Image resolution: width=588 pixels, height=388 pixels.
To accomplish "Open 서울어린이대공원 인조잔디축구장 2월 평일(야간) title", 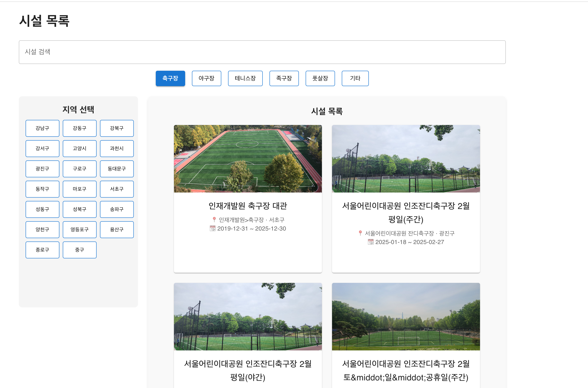I will [248, 370].
